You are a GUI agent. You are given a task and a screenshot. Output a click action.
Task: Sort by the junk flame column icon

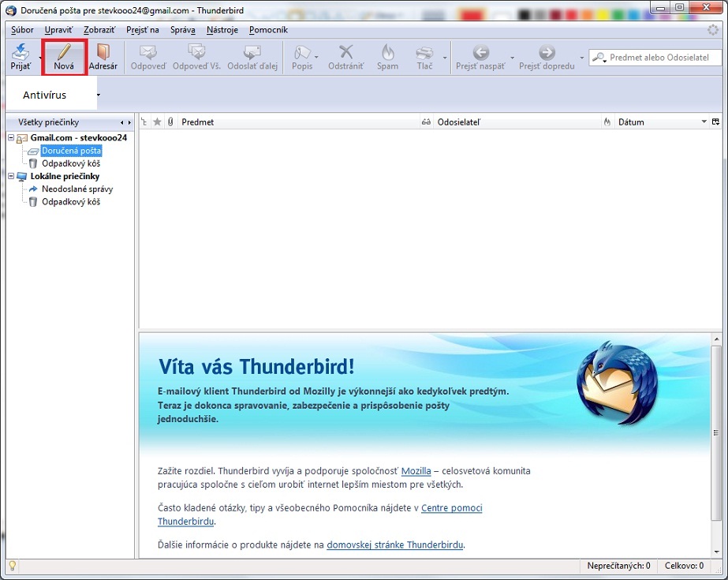607,122
